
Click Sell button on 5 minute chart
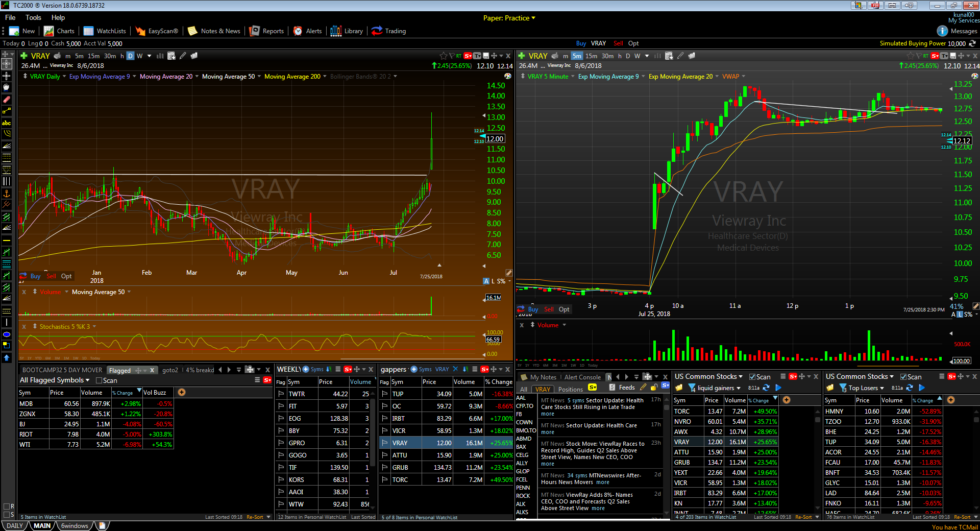click(549, 309)
